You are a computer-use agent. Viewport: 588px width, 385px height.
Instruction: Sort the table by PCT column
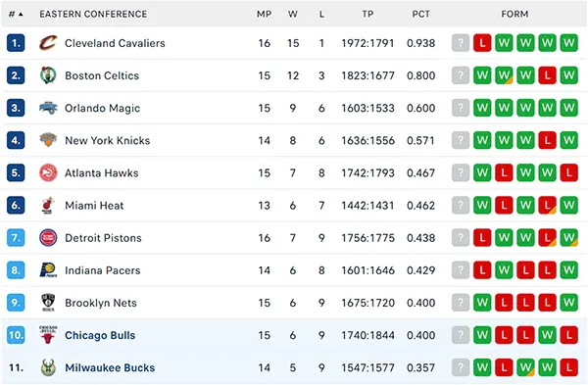(420, 15)
